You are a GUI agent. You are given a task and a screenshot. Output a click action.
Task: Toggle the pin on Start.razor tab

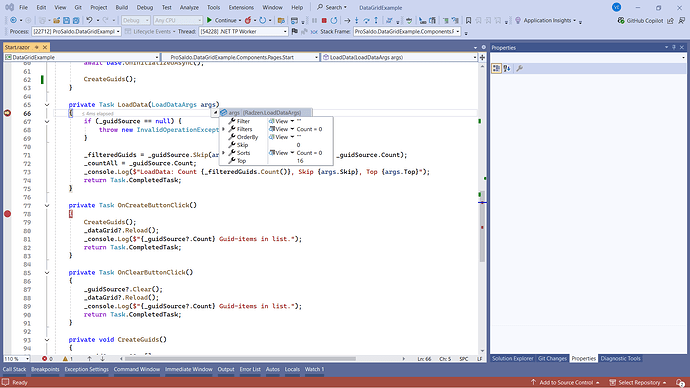pyautogui.click(x=37, y=47)
